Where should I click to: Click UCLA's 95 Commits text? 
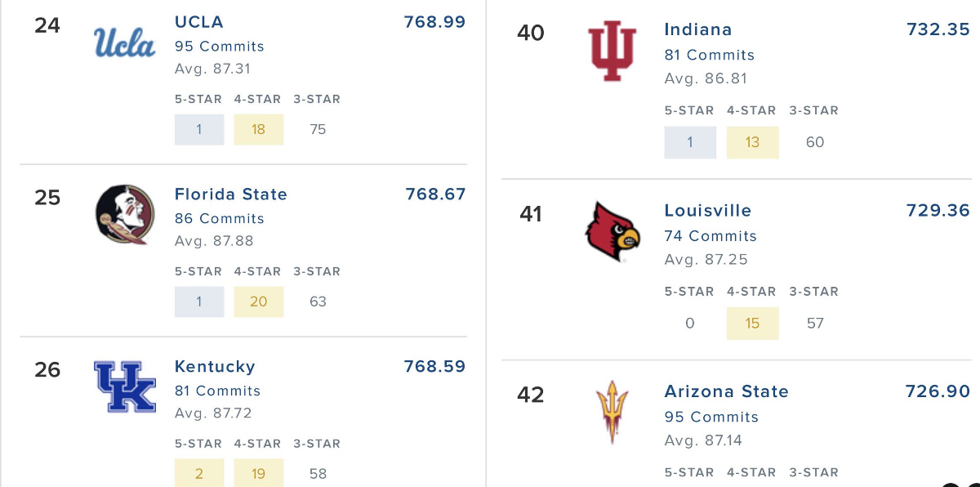click(x=220, y=47)
